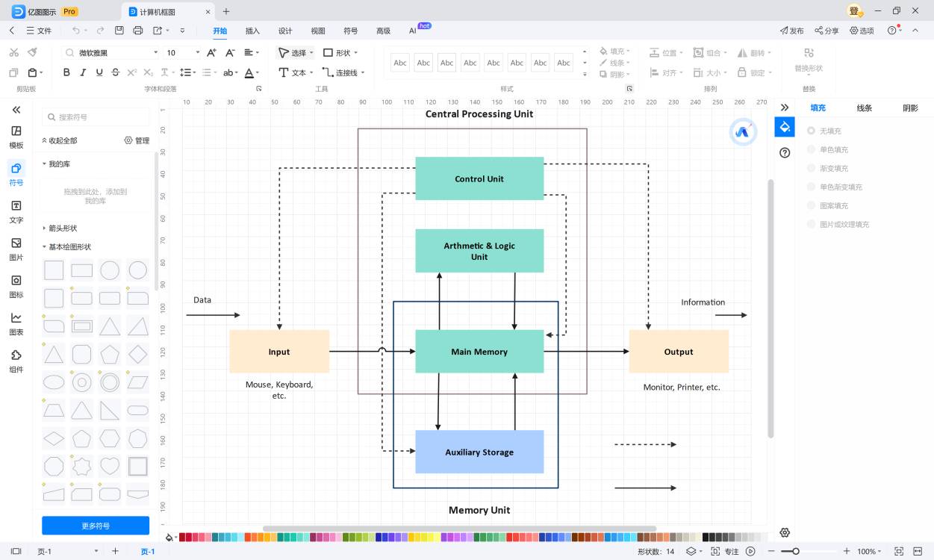Open the Icons sidebar panel

16,286
